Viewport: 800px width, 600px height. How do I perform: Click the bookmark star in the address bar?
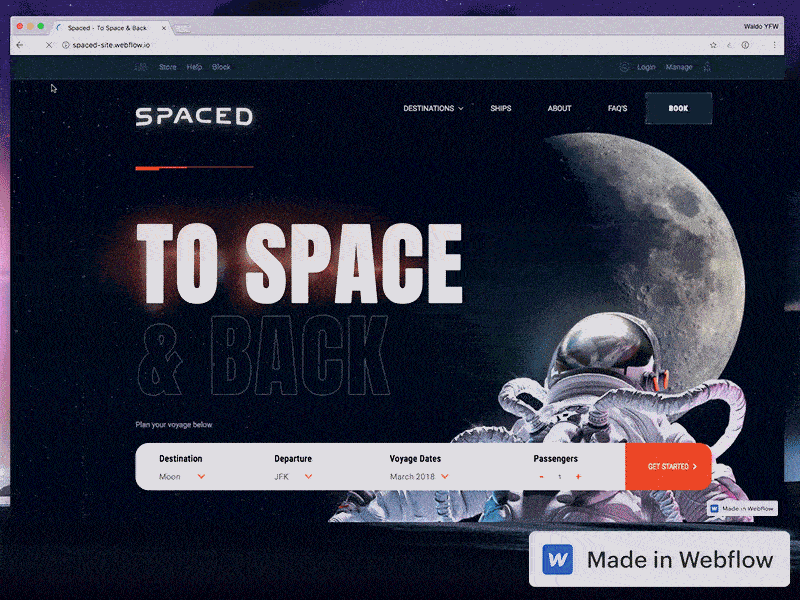(x=713, y=45)
